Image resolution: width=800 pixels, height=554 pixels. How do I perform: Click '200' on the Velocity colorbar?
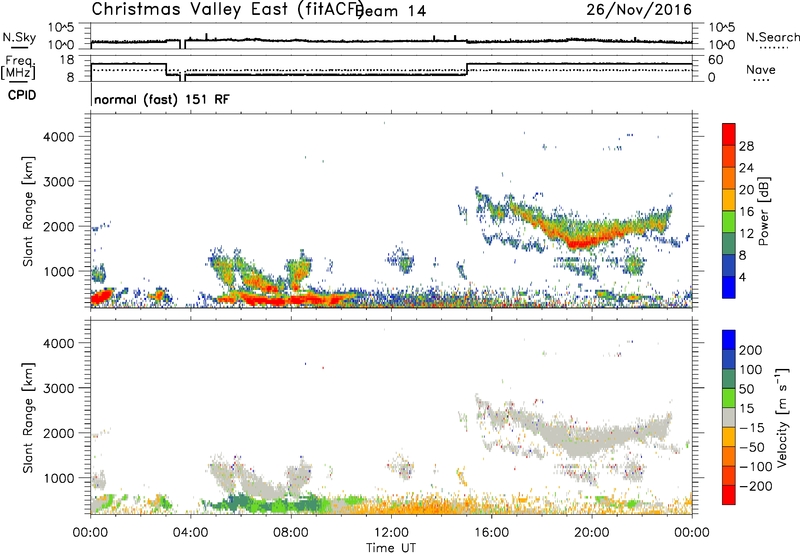(751, 350)
